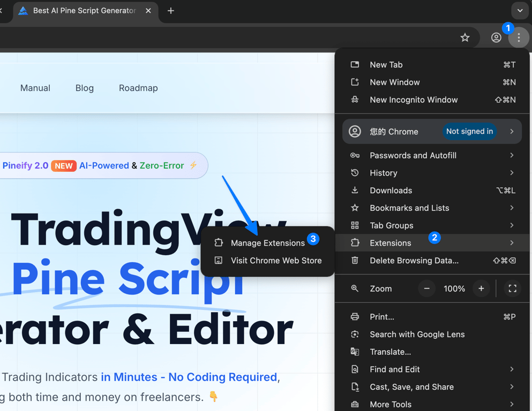532x411 pixels.
Task: Click the fullscreen icon in Zoom row
Action: 512,288
